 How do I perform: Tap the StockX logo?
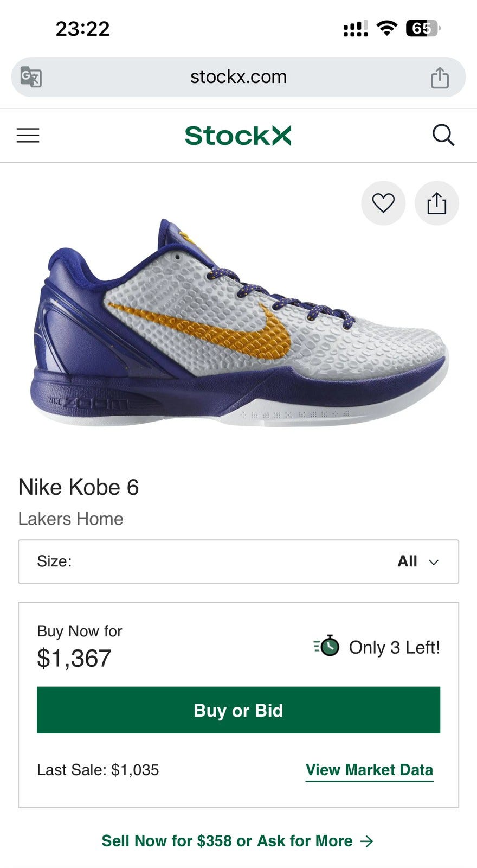238,136
